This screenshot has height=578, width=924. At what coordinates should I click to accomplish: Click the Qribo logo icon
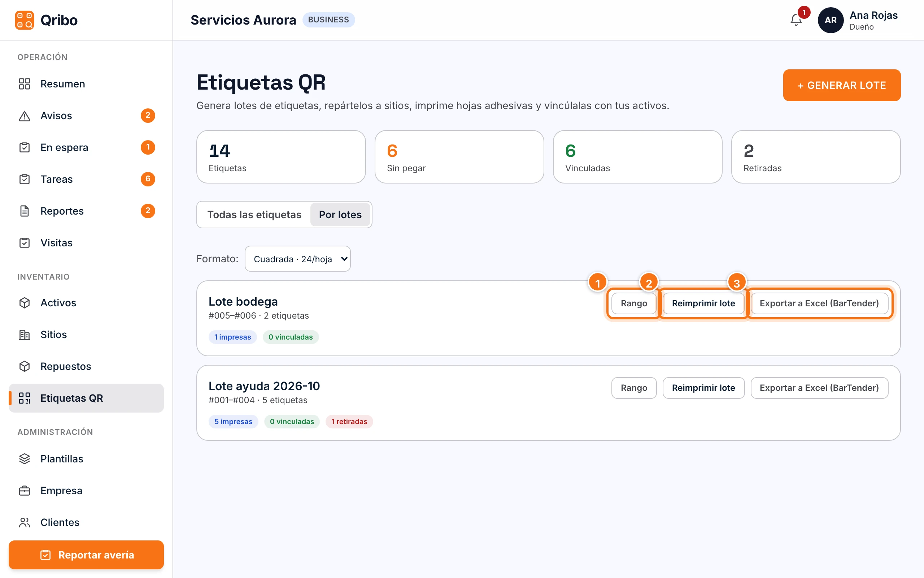[25, 20]
